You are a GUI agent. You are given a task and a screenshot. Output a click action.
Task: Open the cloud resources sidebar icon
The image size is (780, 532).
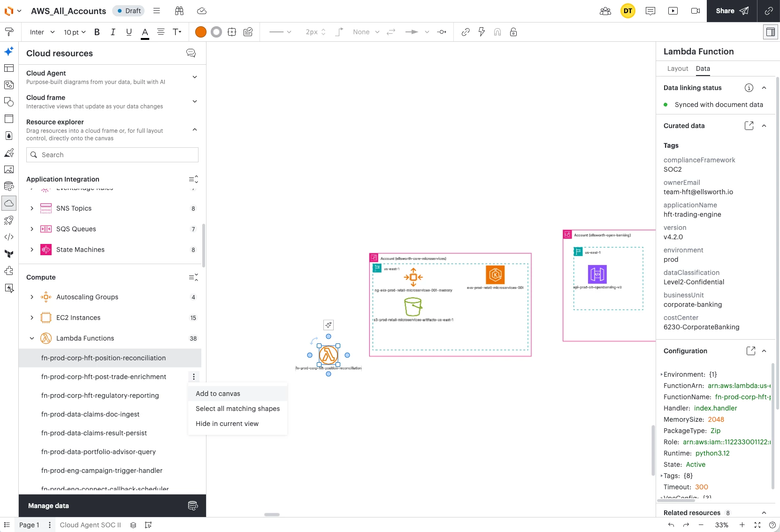coord(9,203)
